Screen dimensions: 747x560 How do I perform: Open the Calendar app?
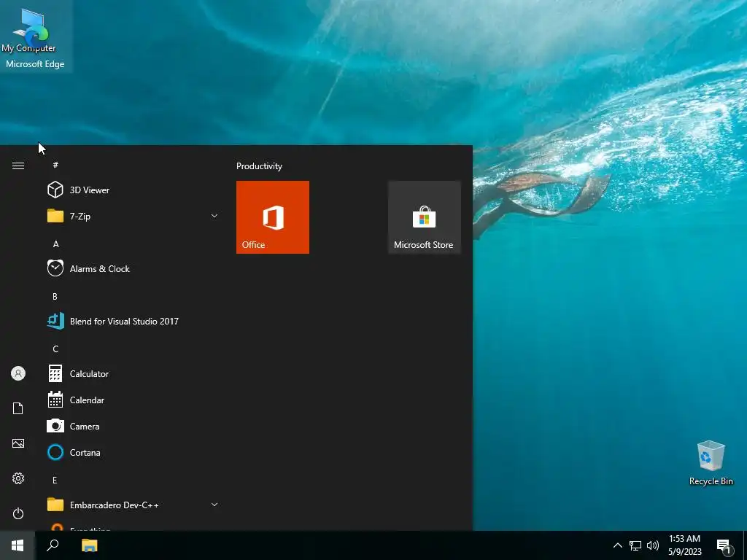132,400
